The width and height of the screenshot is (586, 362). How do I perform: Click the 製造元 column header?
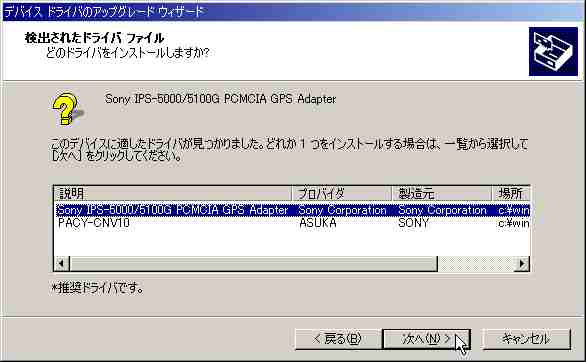click(442, 194)
